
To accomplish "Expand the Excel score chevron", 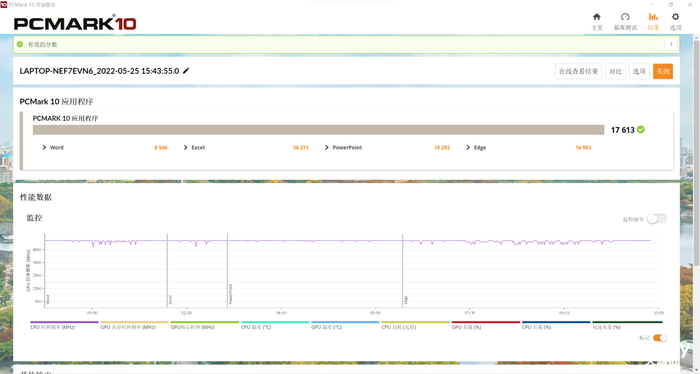I will point(185,147).
